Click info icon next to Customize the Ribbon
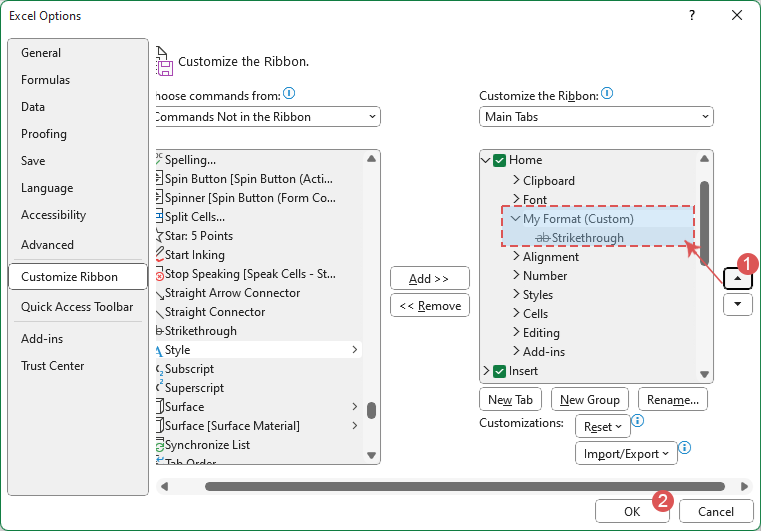The image size is (761, 531). coord(607,95)
